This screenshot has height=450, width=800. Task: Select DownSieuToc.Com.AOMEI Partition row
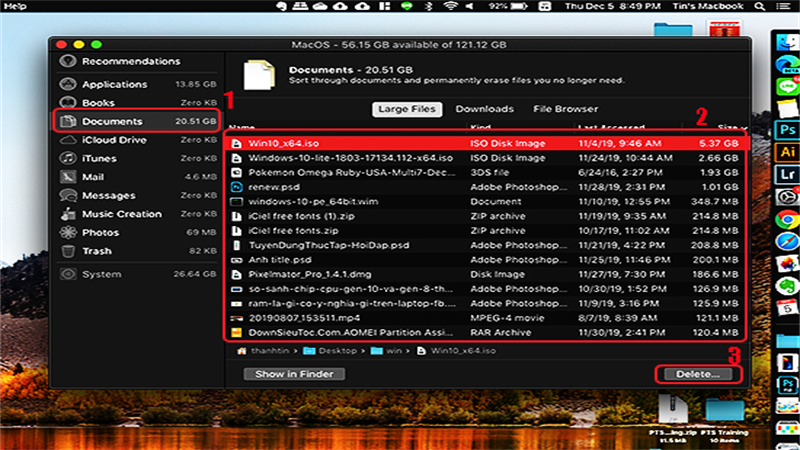click(485, 333)
